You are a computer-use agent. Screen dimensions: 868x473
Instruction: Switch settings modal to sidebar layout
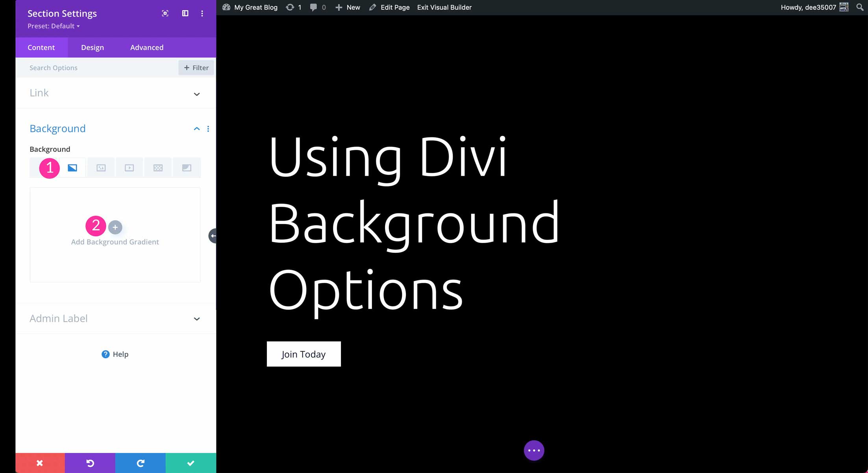(x=185, y=13)
